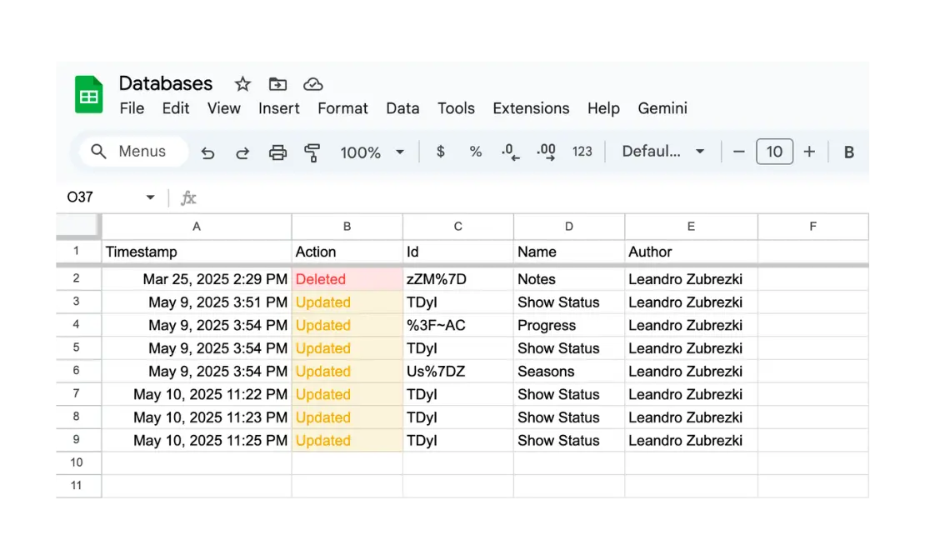Toggle bold formatting
Viewport: 925px width, 560px height.
848,152
